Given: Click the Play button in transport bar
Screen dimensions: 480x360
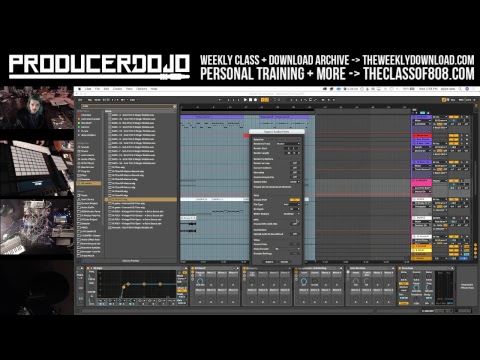Looking at the screenshot, I should [245, 100].
